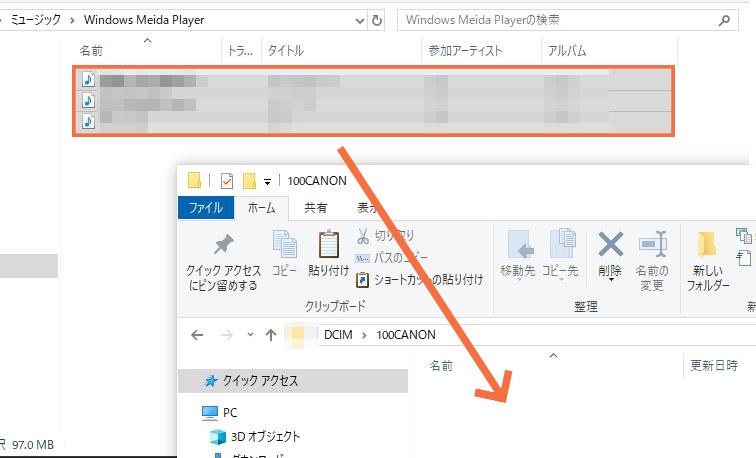This screenshot has width=756, height=458.
Task: Sort by 参加アーティスト column header
Action: click(465, 51)
